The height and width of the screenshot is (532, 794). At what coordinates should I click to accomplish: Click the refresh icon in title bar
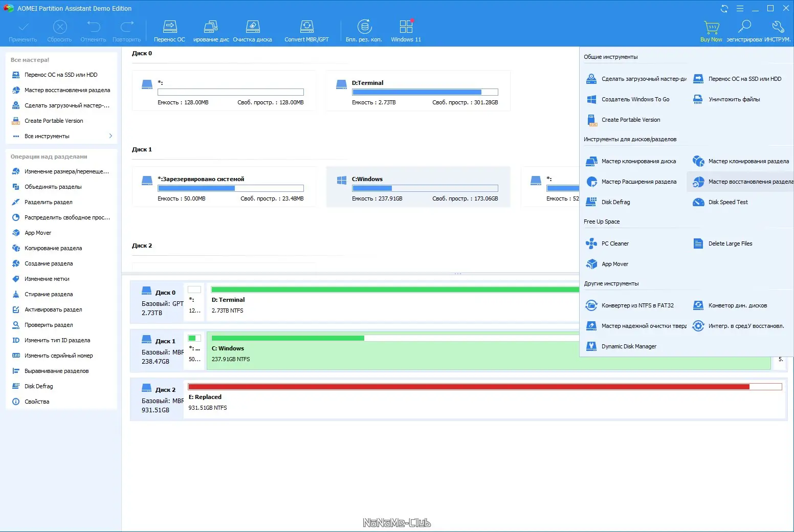tap(724, 9)
